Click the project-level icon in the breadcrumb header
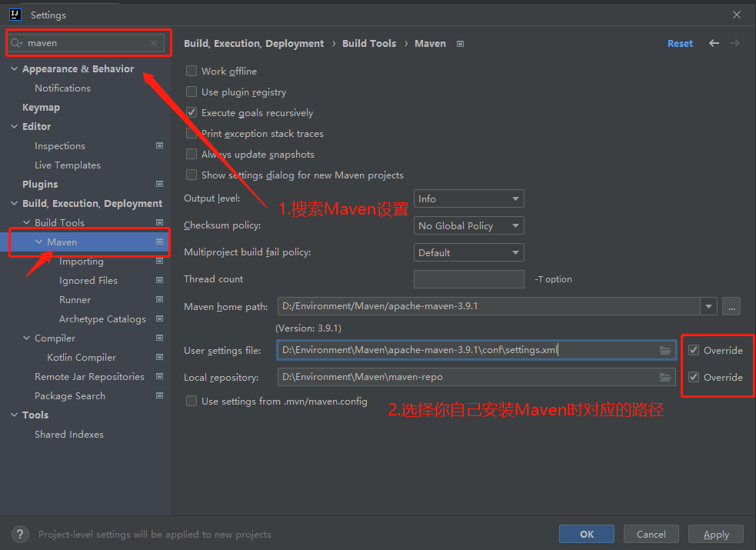Image resolution: width=756 pixels, height=550 pixels. (x=461, y=44)
